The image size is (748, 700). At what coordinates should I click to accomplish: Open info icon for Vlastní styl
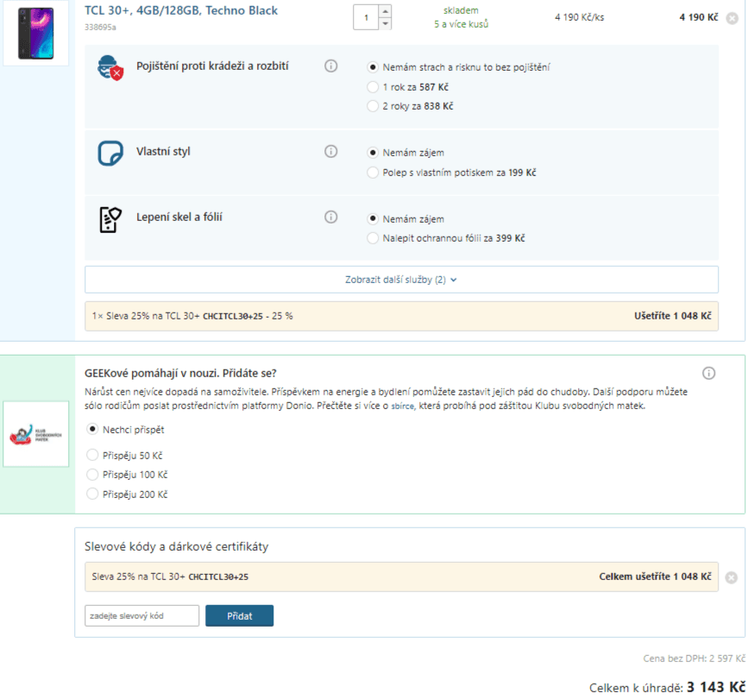(330, 151)
